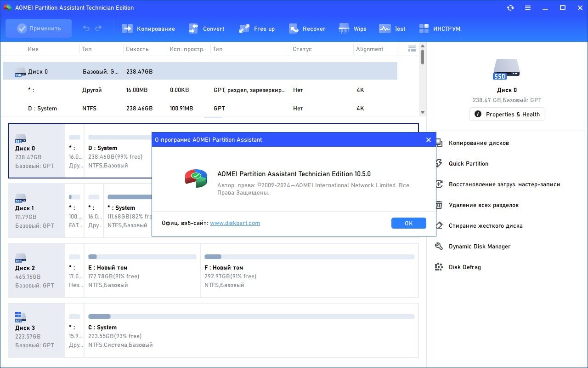The height and width of the screenshot is (368, 588).
Task: Click the Quick Partition option
Action: point(468,164)
